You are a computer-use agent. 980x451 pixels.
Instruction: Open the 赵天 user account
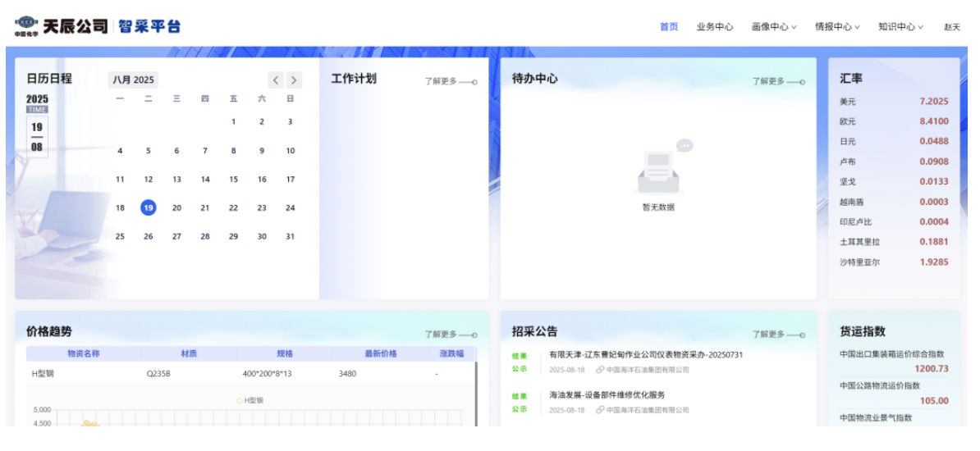coord(951,27)
